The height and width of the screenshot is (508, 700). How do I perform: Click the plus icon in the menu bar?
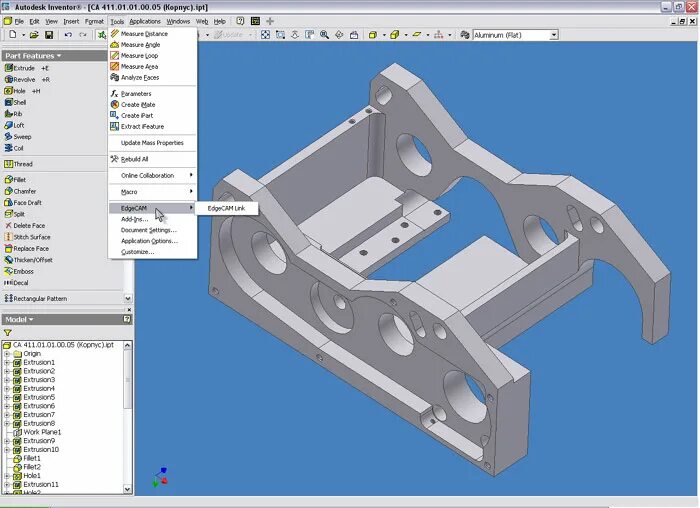click(x=270, y=21)
